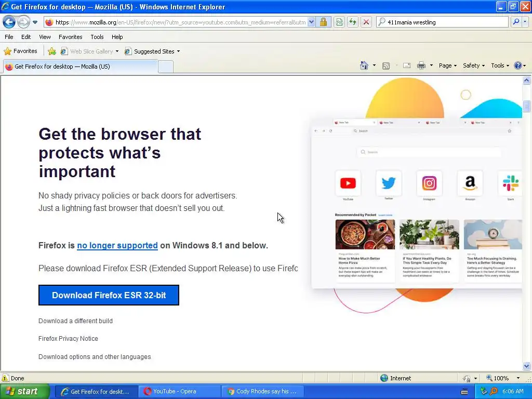532x399 pixels.
Task: Switch to YouTube - Opera taskbar window
Action: click(179, 392)
